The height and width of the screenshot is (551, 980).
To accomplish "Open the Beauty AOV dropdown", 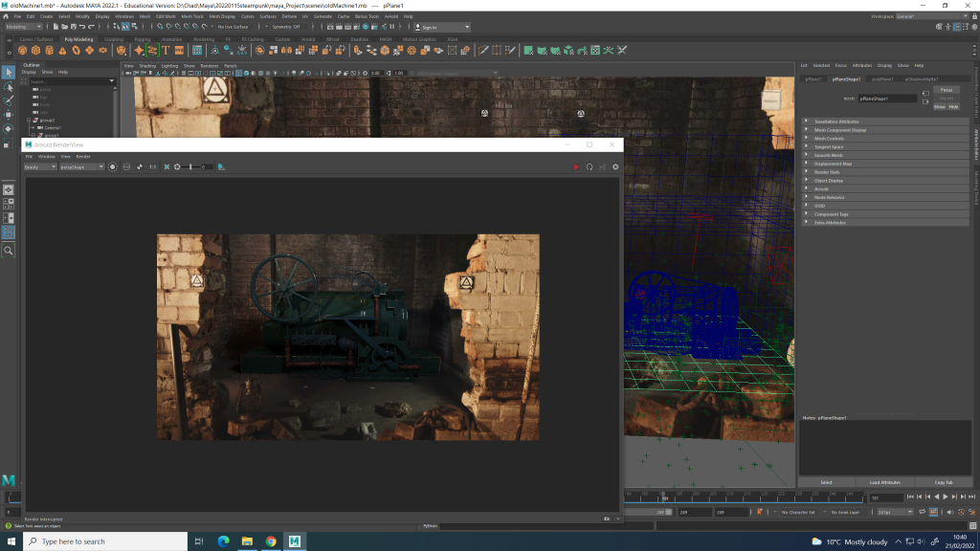I will coord(40,166).
